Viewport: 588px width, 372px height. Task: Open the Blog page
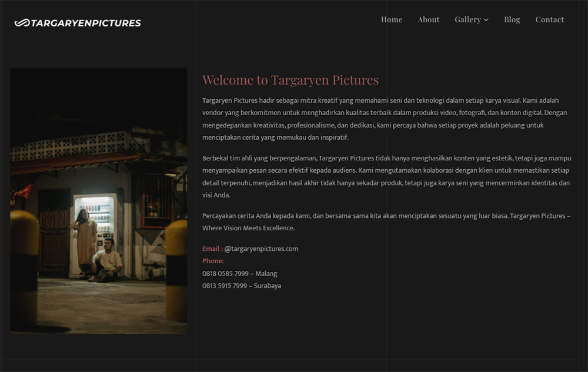tap(512, 19)
